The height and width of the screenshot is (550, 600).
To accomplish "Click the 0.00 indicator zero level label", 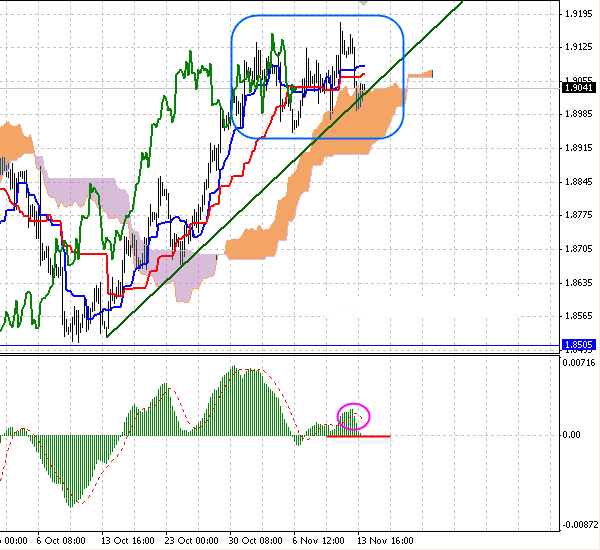I will click(571, 435).
